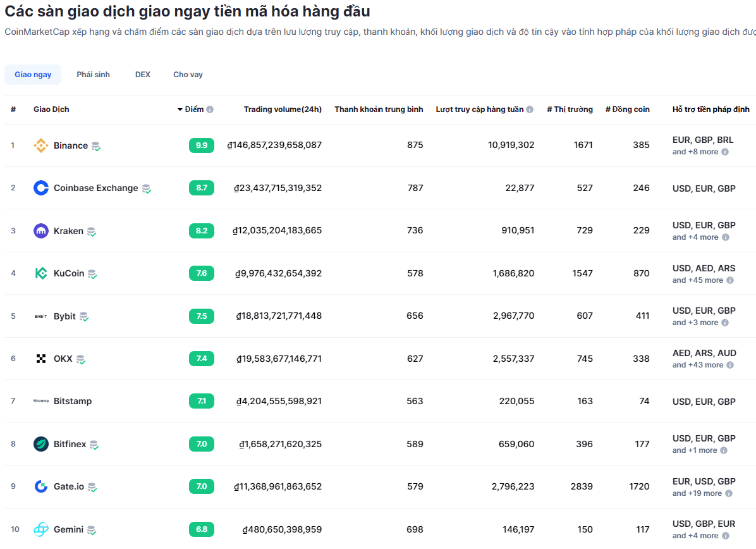Open the Binance exchange link
The height and width of the screenshot is (549, 756).
pyautogui.click(x=71, y=145)
